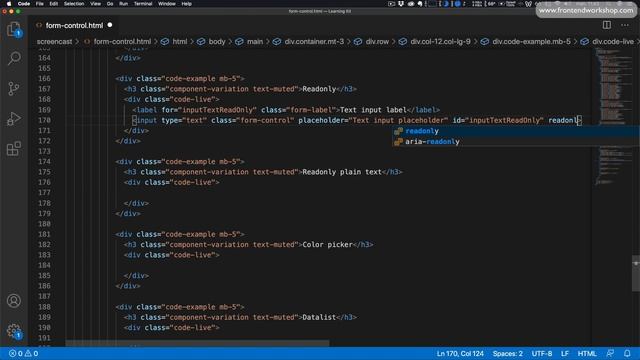Click line number 170 in gutter
The image size is (640, 360).
[x=44, y=120]
